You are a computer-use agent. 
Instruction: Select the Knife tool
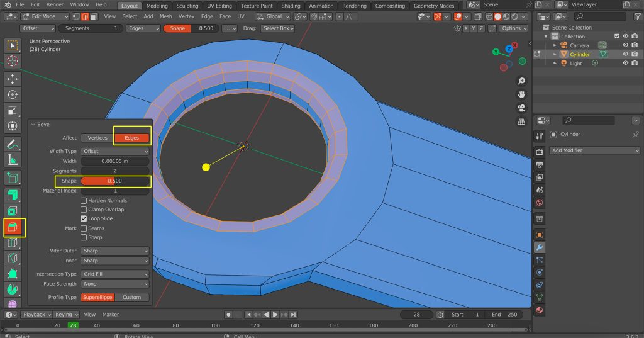click(13, 258)
